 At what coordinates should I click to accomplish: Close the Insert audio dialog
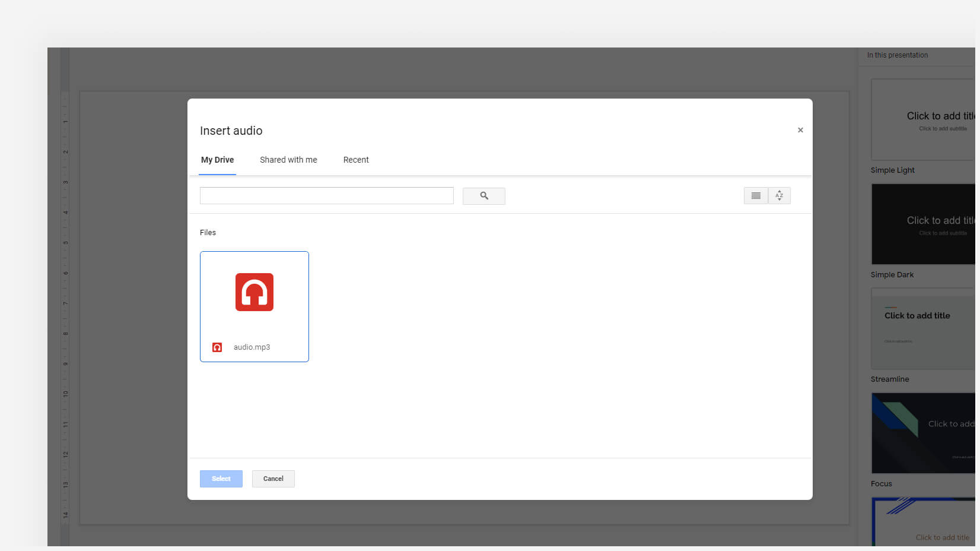tap(800, 130)
